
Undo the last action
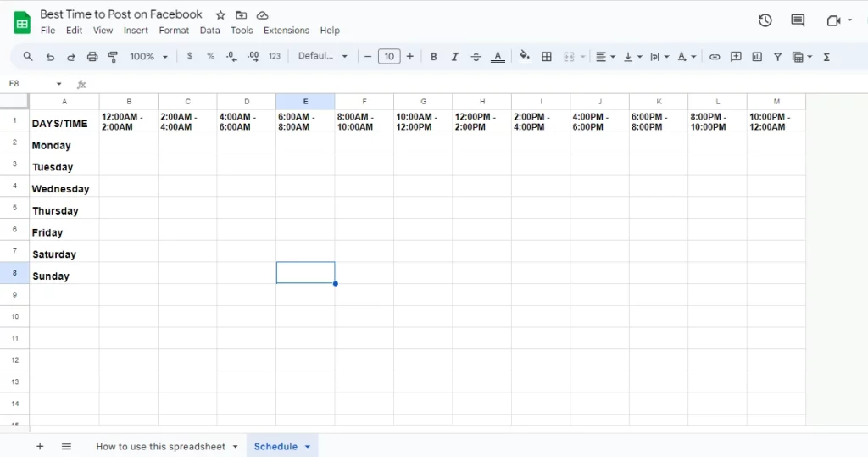click(50, 57)
